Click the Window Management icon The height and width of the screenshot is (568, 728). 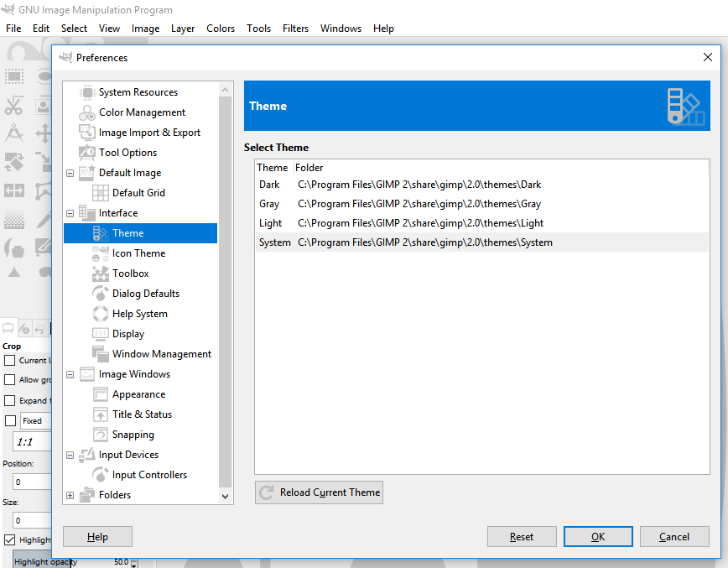coord(101,354)
